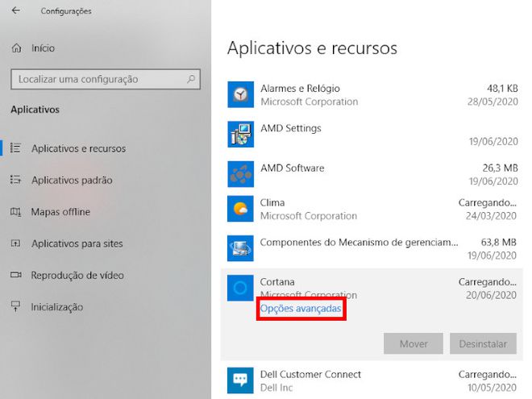Open Aplicativos para sites in sidebar
The height and width of the screenshot is (399, 532).
(x=77, y=243)
